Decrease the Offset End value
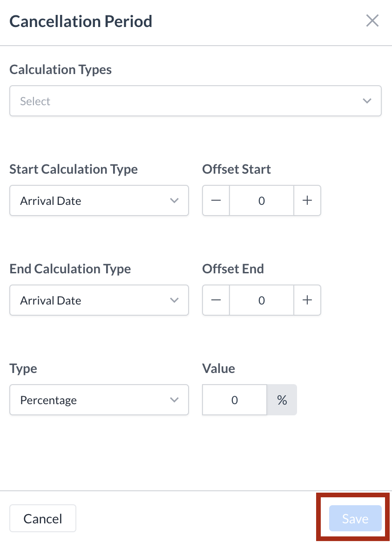The width and height of the screenshot is (392, 542). click(x=216, y=300)
